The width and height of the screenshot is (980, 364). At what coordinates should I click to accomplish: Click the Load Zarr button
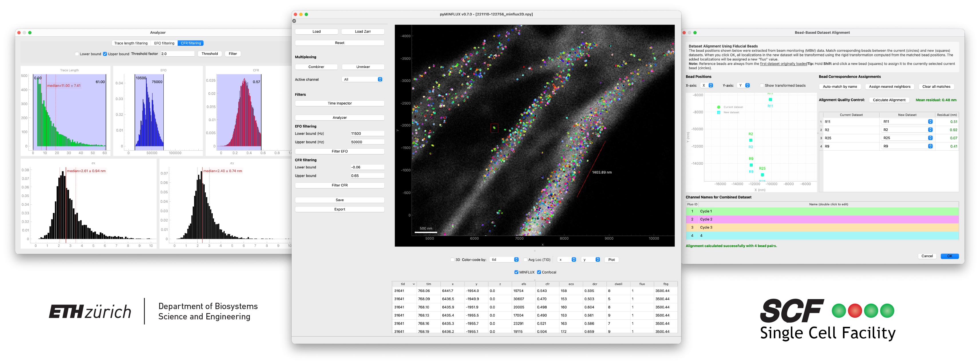[363, 31]
